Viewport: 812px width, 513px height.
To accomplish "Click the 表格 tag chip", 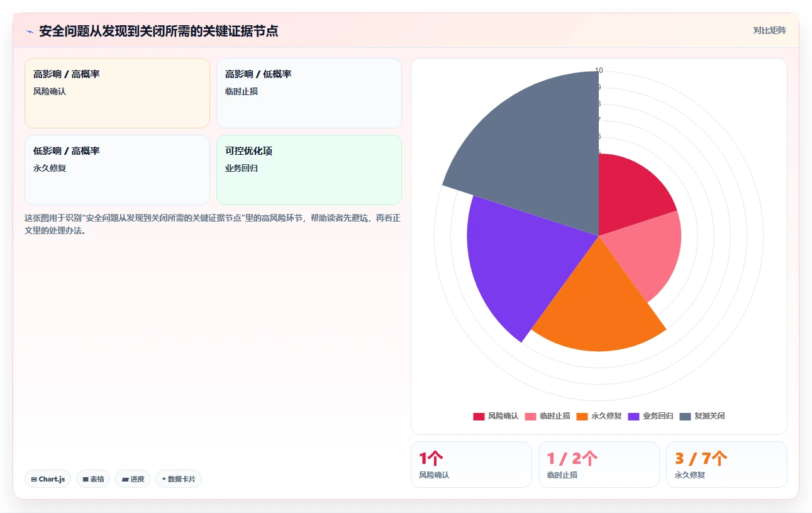I will [x=93, y=479].
